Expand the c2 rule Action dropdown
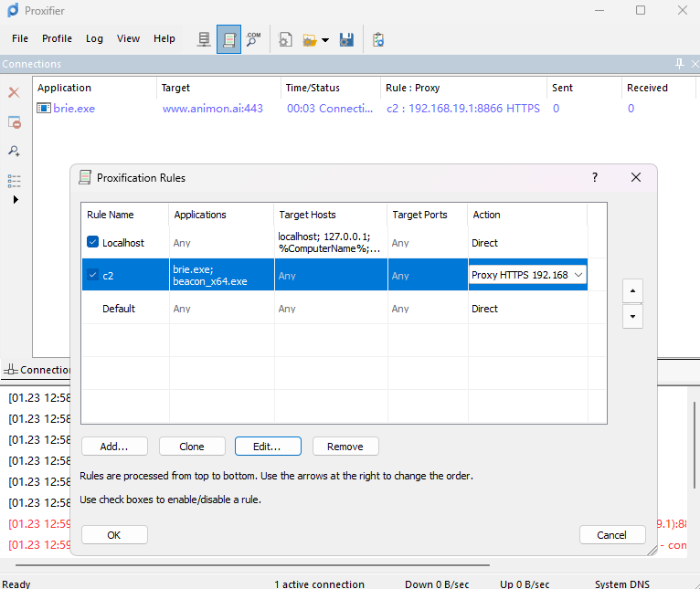The image size is (700, 589). pyautogui.click(x=578, y=275)
